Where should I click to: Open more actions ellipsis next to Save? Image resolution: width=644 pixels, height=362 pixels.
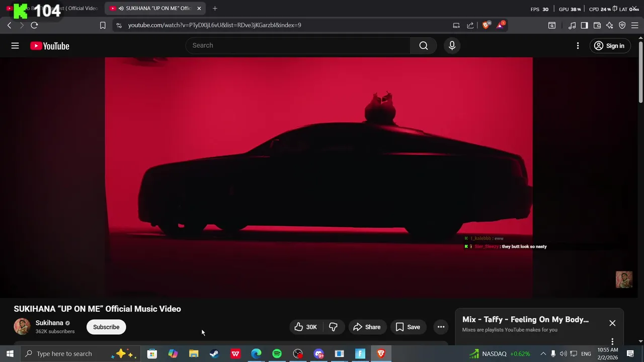(x=441, y=327)
